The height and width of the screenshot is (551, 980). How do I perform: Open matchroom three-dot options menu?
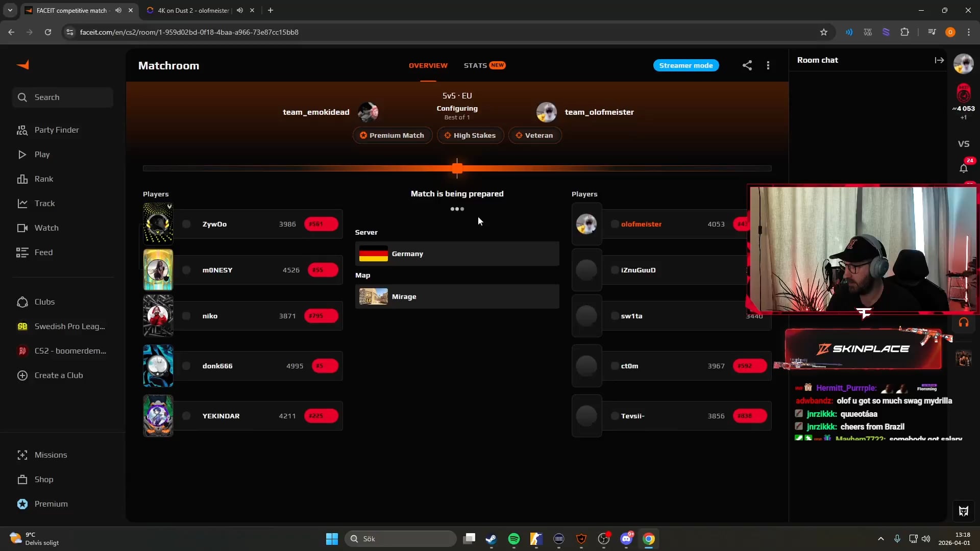[x=768, y=65]
